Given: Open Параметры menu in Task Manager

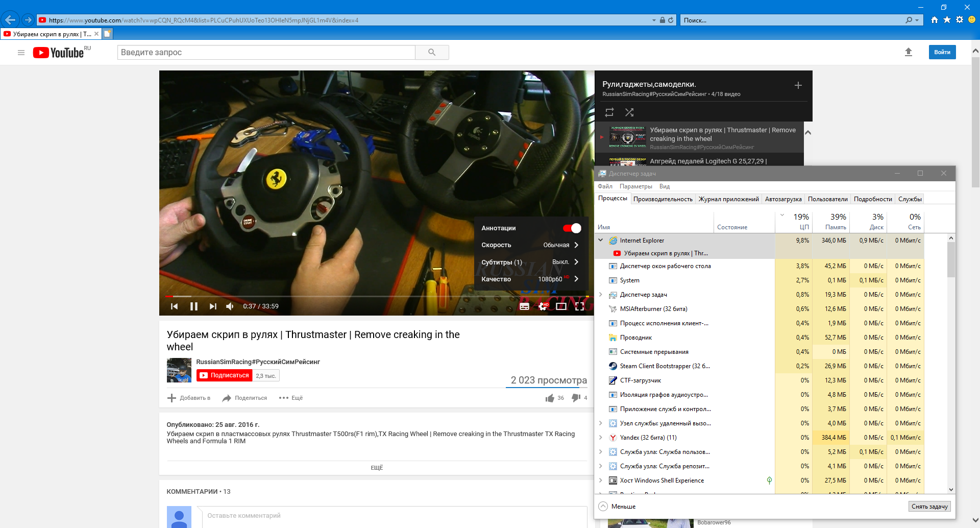Looking at the screenshot, I should 636,186.
